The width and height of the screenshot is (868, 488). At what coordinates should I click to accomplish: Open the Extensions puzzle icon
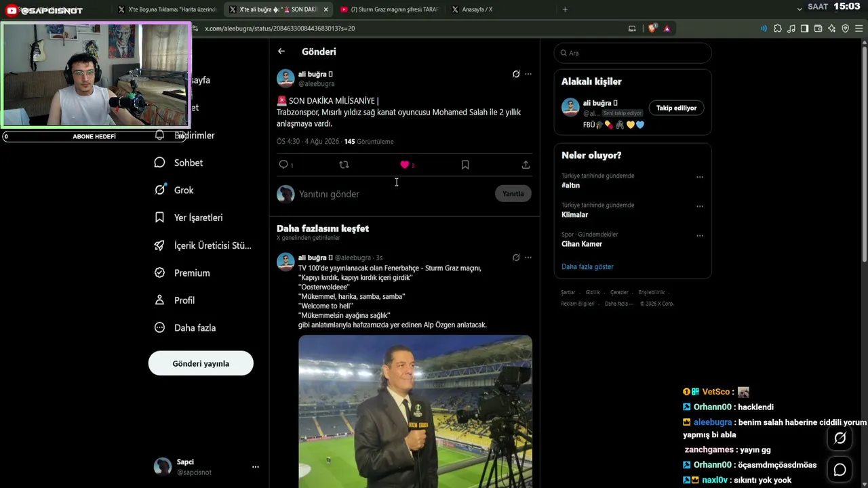coord(778,28)
